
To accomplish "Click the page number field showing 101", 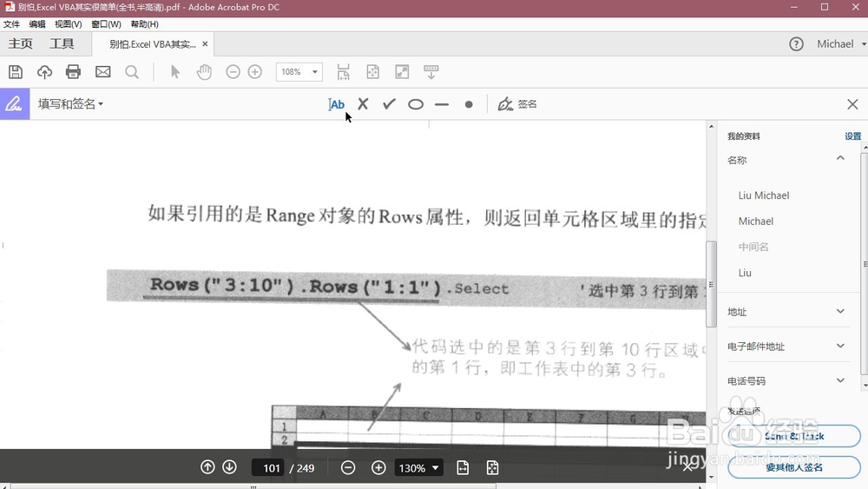I will 269,468.
